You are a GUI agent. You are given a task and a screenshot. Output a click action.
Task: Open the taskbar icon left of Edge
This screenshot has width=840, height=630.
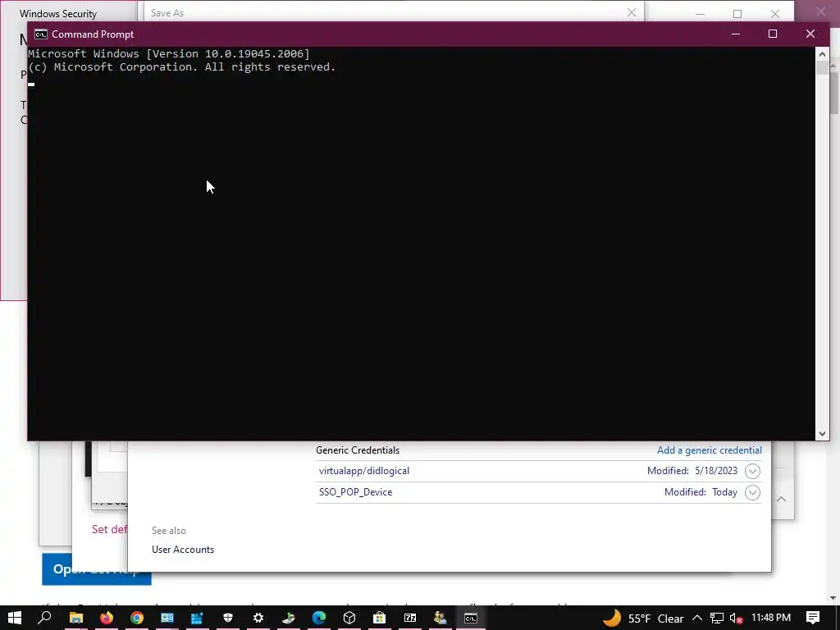(x=288, y=618)
